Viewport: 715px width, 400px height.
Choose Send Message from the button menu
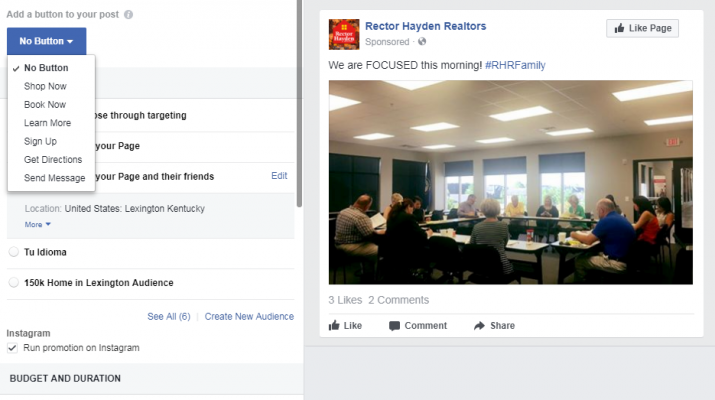pyautogui.click(x=54, y=178)
